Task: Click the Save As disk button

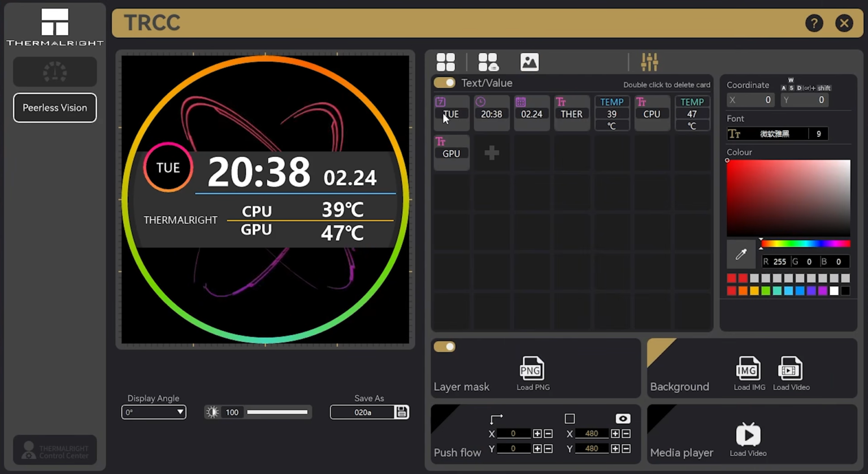Action: pos(401,412)
